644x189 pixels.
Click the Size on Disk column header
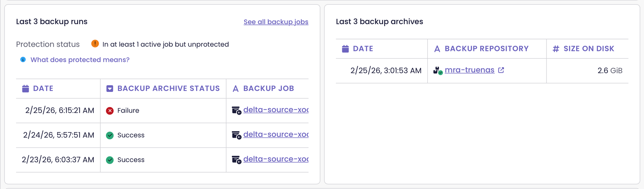(x=589, y=49)
